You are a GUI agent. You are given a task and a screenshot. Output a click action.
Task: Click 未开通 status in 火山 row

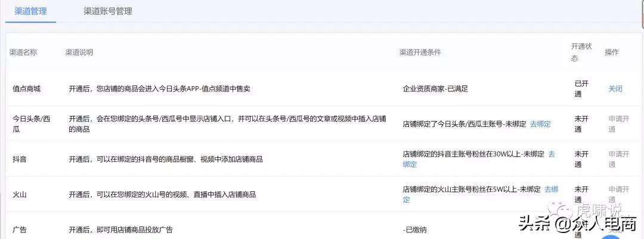pyautogui.click(x=581, y=195)
